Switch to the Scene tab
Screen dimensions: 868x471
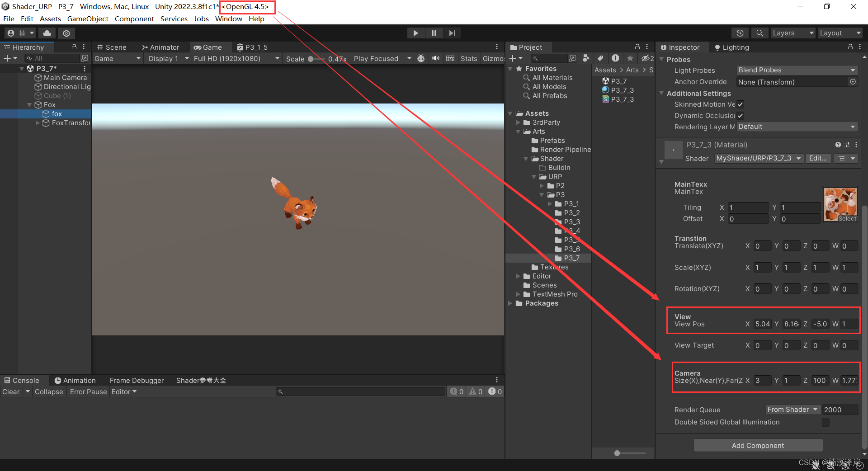pyautogui.click(x=112, y=47)
